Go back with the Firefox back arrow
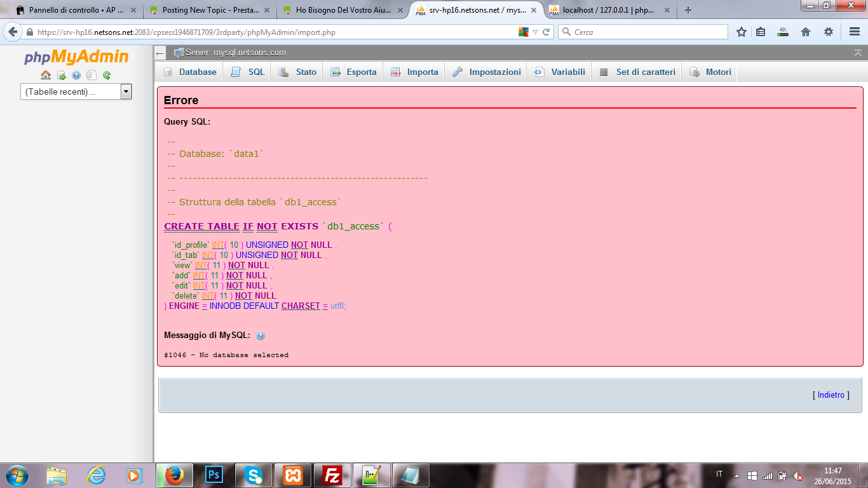 (x=12, y=32)
